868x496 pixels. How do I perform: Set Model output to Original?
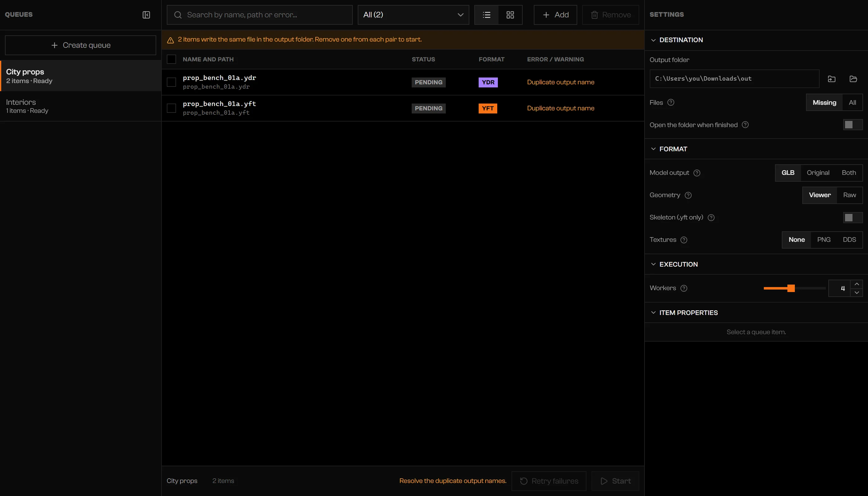click(818, 173)
